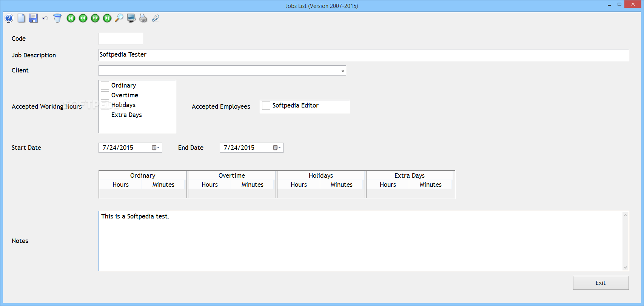Click Minutes header under Extra Days
Image resolution: width=644 pixels, height=306 pixels.
431,185
